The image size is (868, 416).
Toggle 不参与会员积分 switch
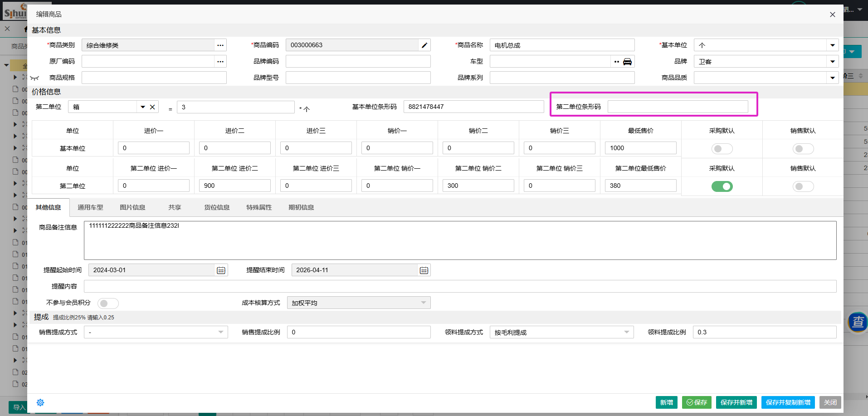(108, 303)
